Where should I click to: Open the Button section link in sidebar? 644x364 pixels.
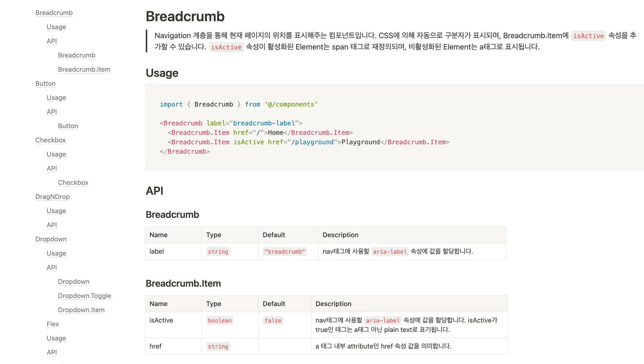45,84
